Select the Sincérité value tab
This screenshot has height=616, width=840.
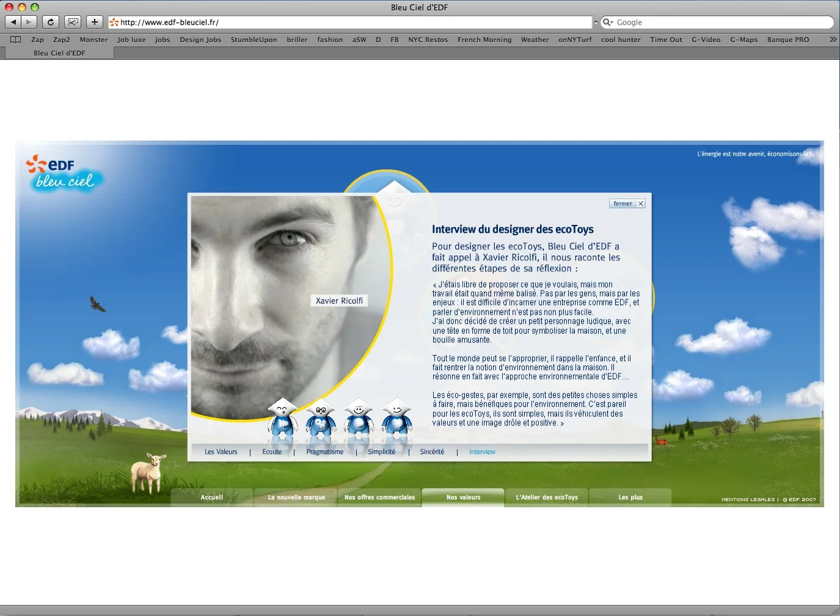pyautogui.click(x=432, y=452)
